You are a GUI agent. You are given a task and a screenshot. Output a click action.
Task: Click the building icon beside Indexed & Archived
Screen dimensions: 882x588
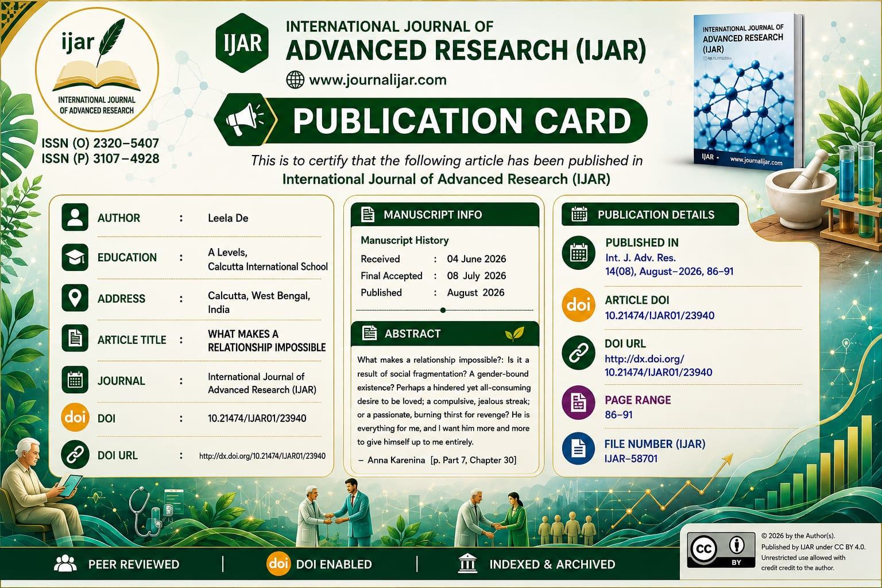(468, 564)
